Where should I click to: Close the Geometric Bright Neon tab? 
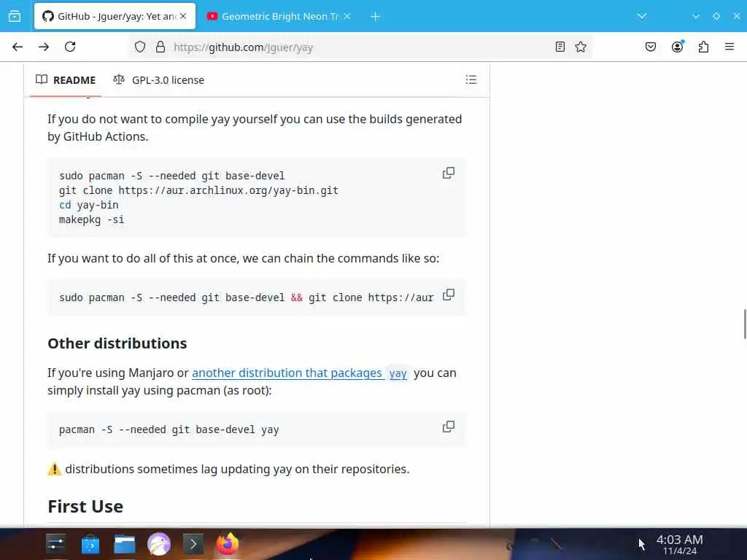point(347,16)
